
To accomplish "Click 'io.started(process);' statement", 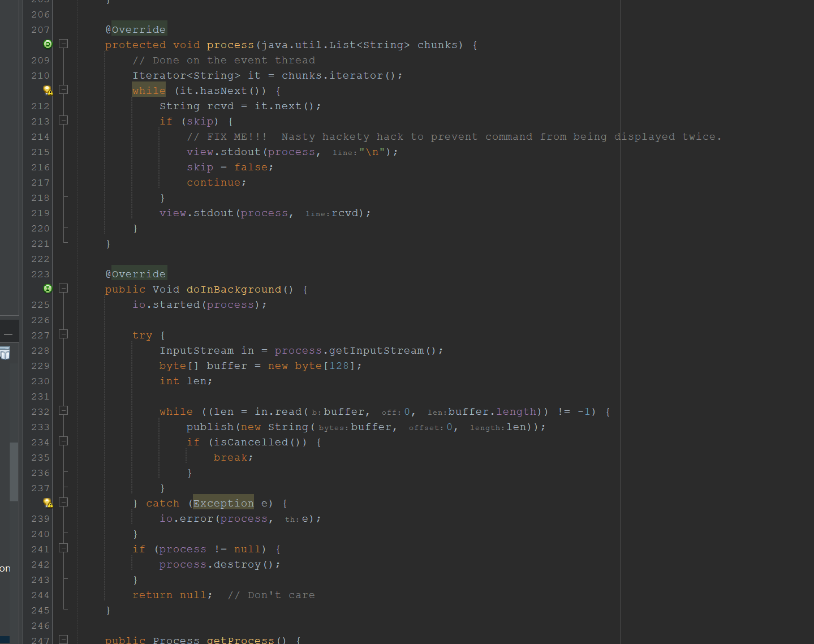I will pos(200,304).
